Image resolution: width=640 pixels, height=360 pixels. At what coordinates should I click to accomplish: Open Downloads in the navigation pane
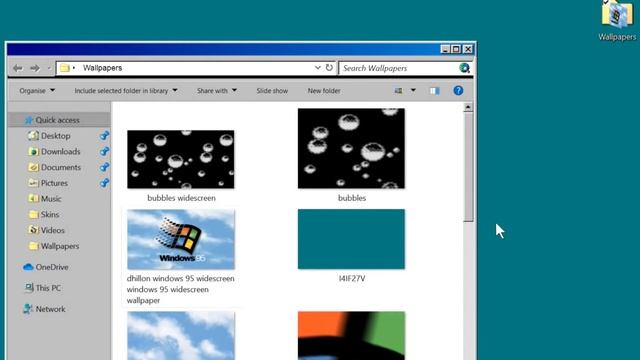[60, 151]
